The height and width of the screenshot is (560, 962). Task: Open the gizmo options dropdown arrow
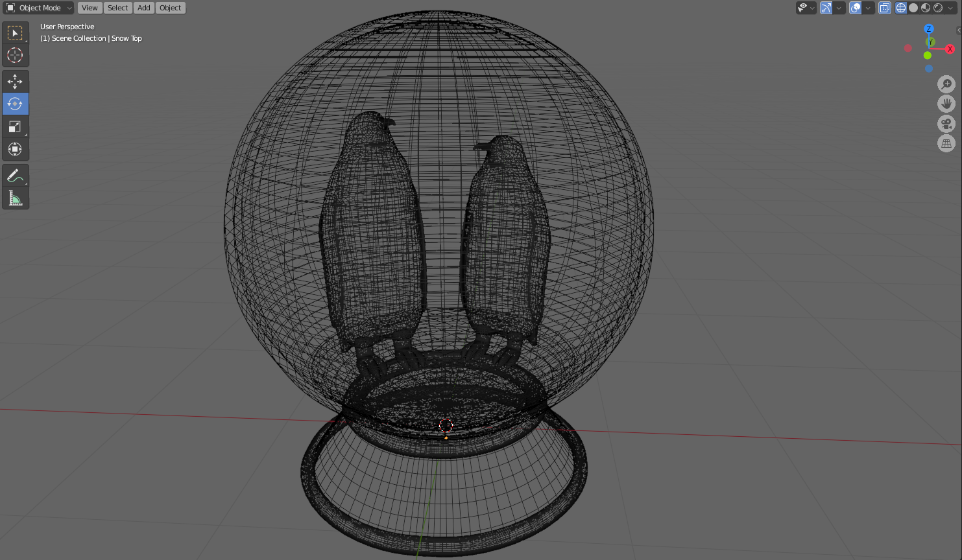(839, 8)
